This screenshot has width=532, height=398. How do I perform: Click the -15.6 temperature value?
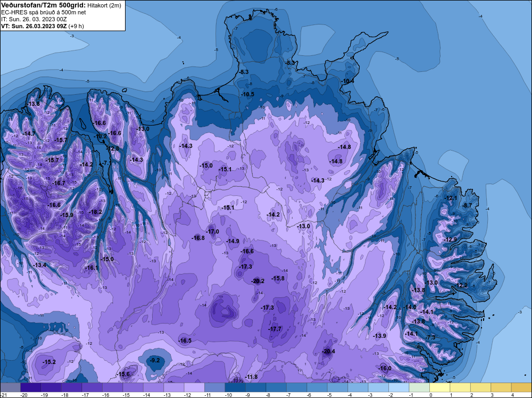pyautogui.click(x=123, y=374)
